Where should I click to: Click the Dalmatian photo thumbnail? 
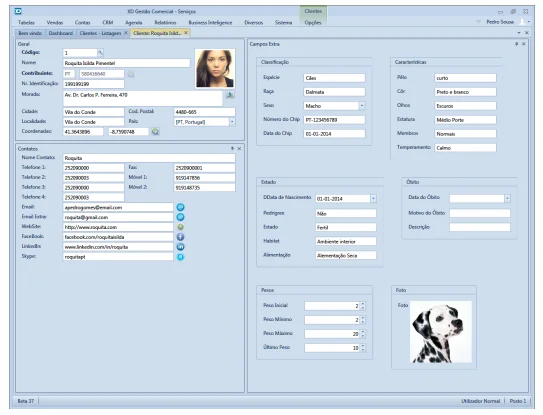pyautogui.click(x=440, y=332)
